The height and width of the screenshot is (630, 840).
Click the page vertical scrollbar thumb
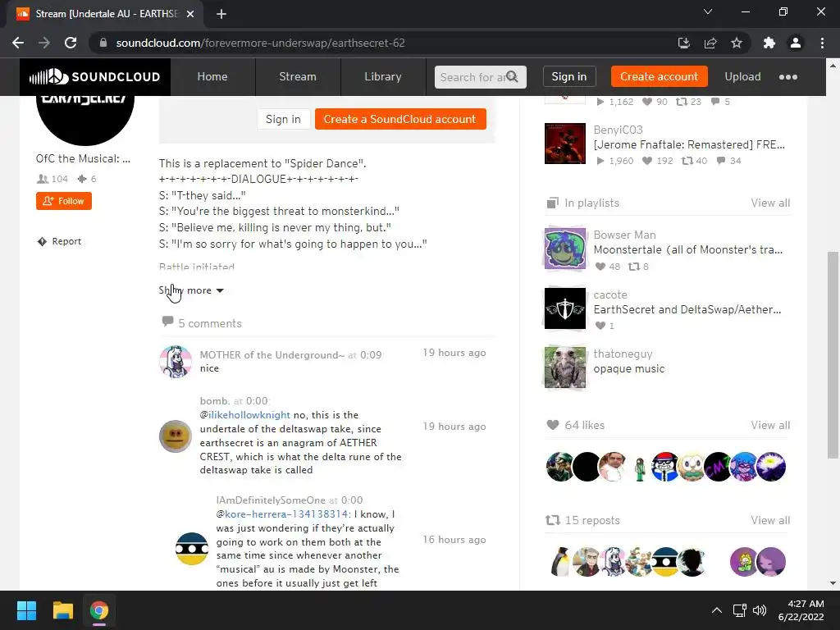tap(833, 355)
